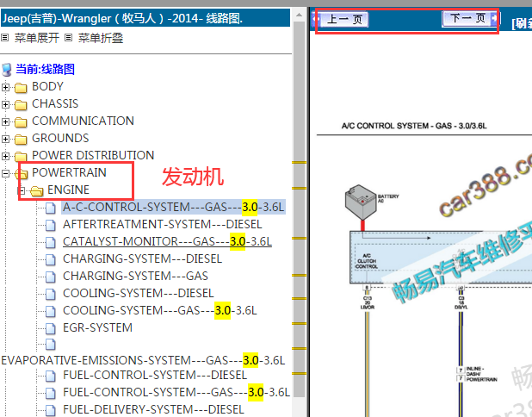Click the POWER DISTRIBUTION folder icon

pos(21,156)
